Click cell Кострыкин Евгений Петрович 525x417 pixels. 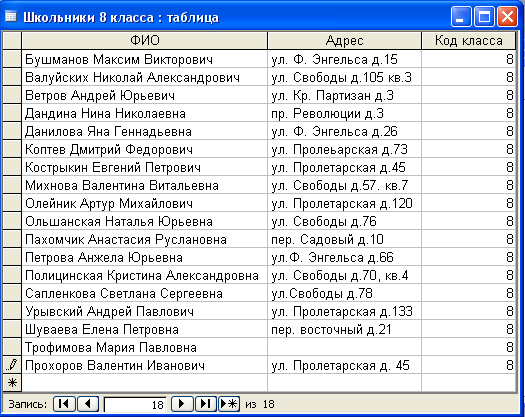point(144,167)
